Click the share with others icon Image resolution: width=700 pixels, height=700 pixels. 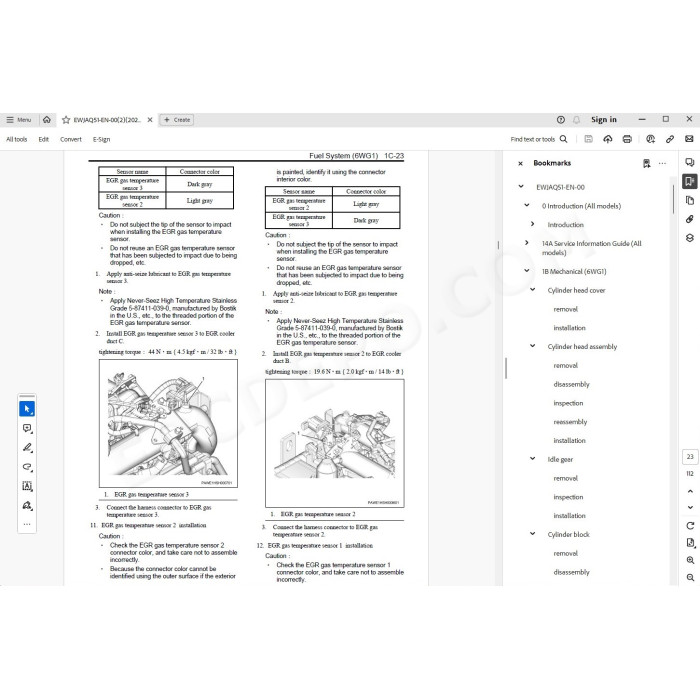point(650,139)
